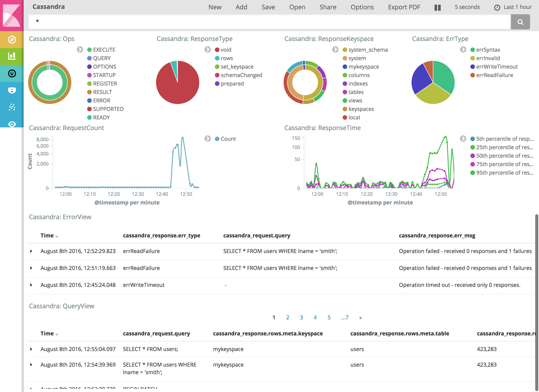The width and height of the screenshot is (539, 392).
Task: Go to page 3 of QueryView
Action: pyautogui.click(x=301, y=317)
